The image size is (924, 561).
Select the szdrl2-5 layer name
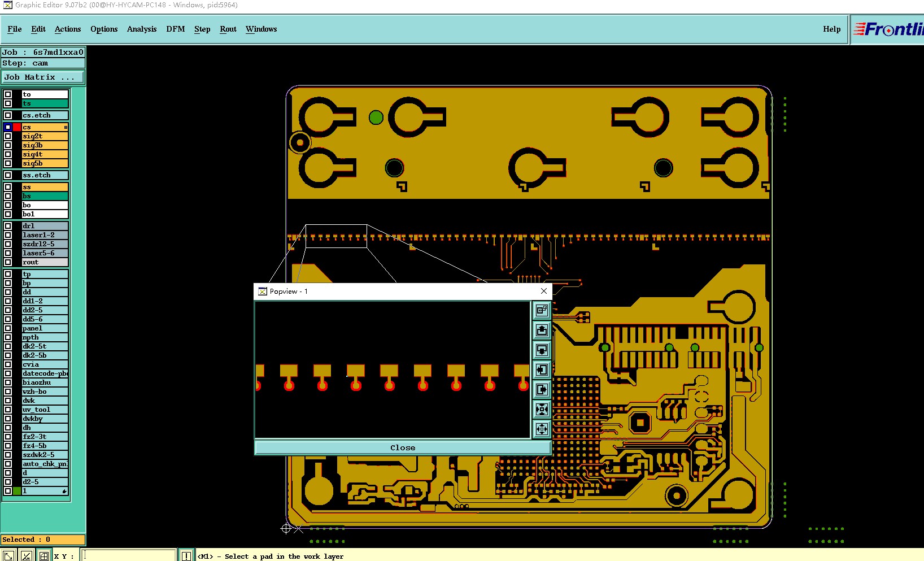45,244
